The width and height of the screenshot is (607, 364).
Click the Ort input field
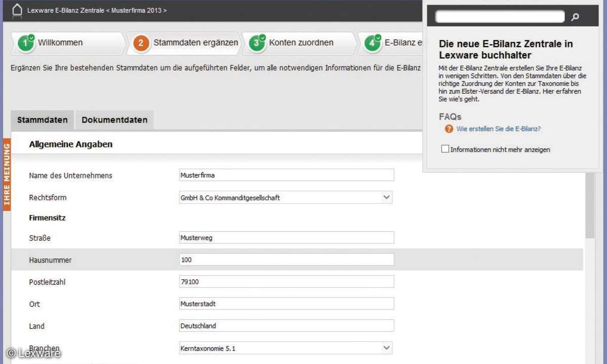(x=286, y=304)
